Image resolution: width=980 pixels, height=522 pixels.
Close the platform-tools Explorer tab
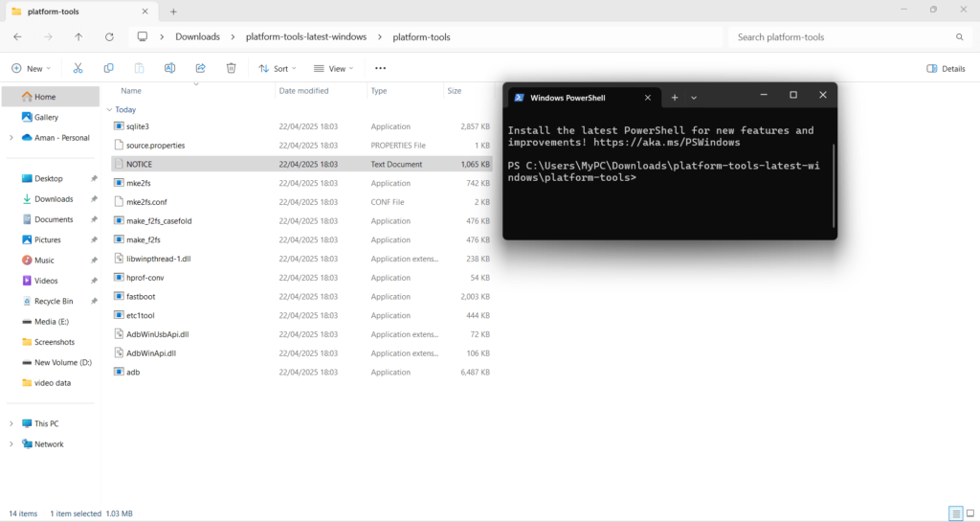[145, 11]
